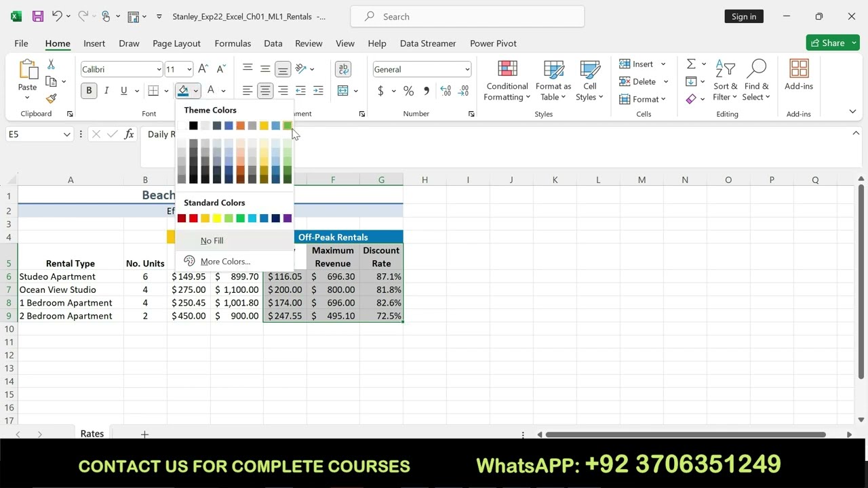Viewport: 868px width, 488px height.
Task: Pick the yellow standard color swatch
Action: [x=217, y=218]
